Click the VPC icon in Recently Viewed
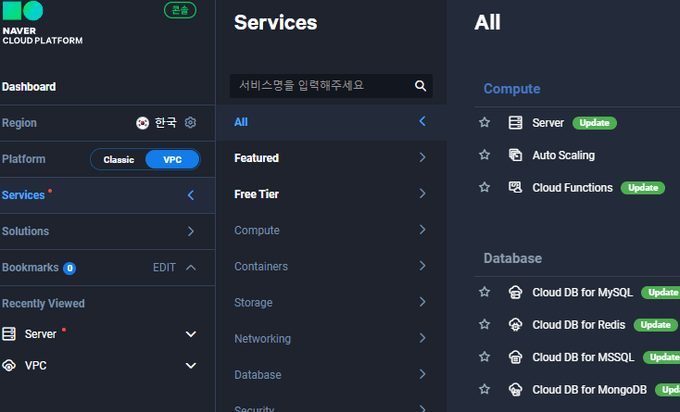 pyautogui.click(x=9, y=366)
